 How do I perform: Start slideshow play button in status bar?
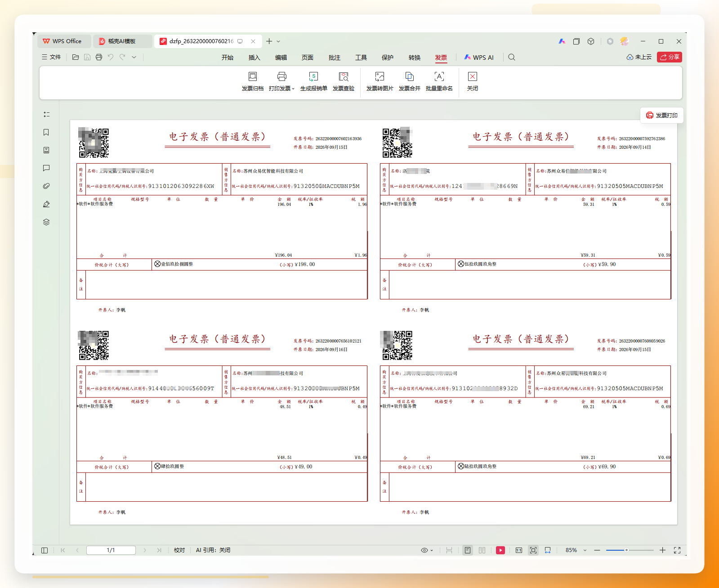[x=500, y=550]
